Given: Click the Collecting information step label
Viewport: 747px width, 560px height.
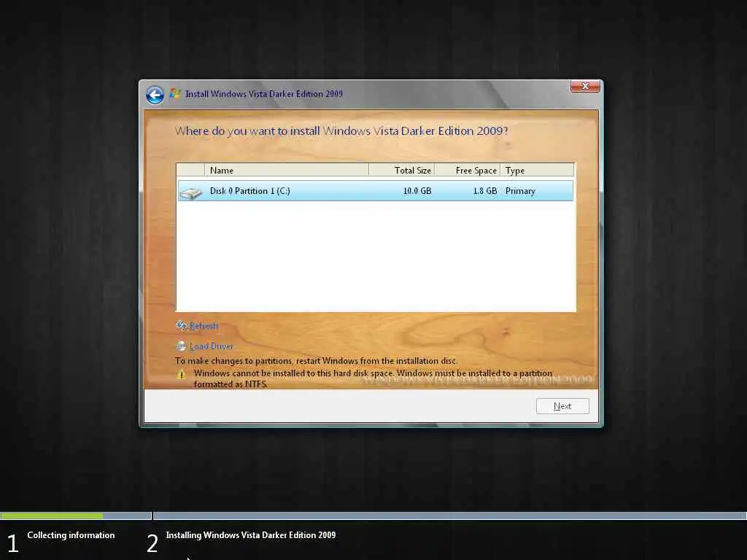Looking at the screenshot, I should (71, 535).
